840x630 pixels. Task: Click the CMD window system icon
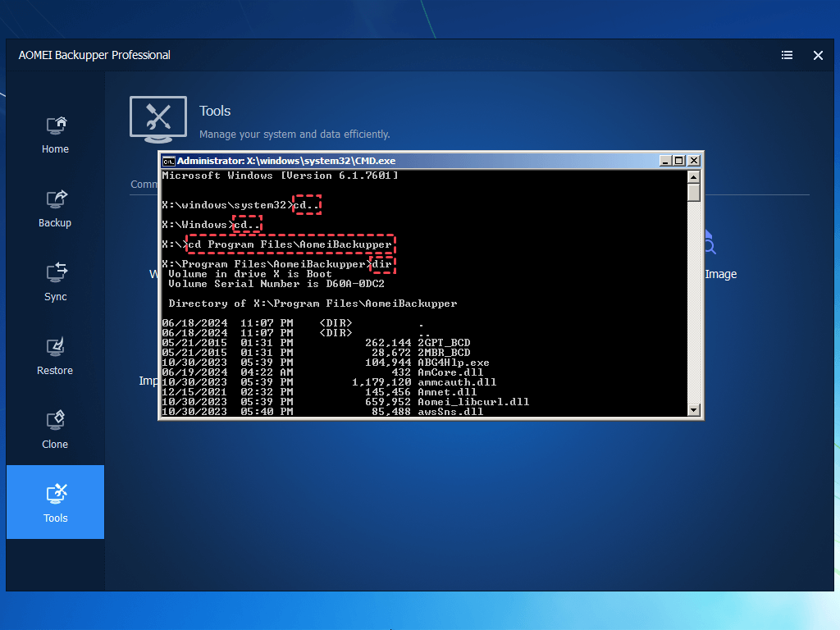tap(169, 162)
